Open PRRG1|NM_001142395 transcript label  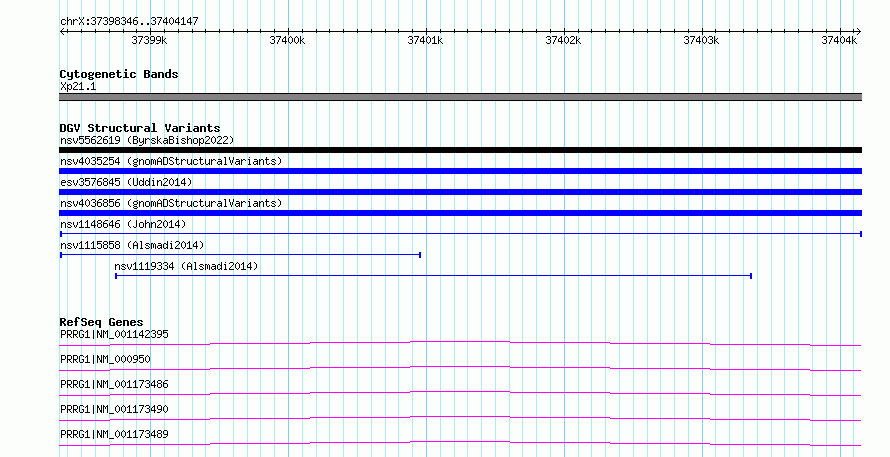click(x=114, y=334)
